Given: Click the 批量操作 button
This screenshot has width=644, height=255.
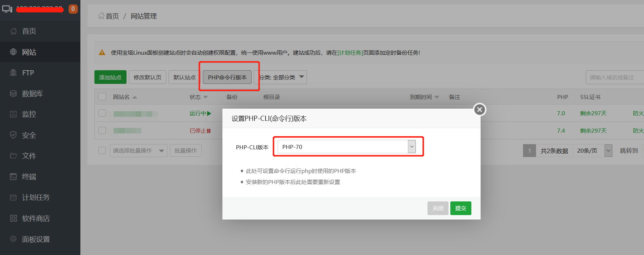Looking at the screenshot, I should coord(186,150).
